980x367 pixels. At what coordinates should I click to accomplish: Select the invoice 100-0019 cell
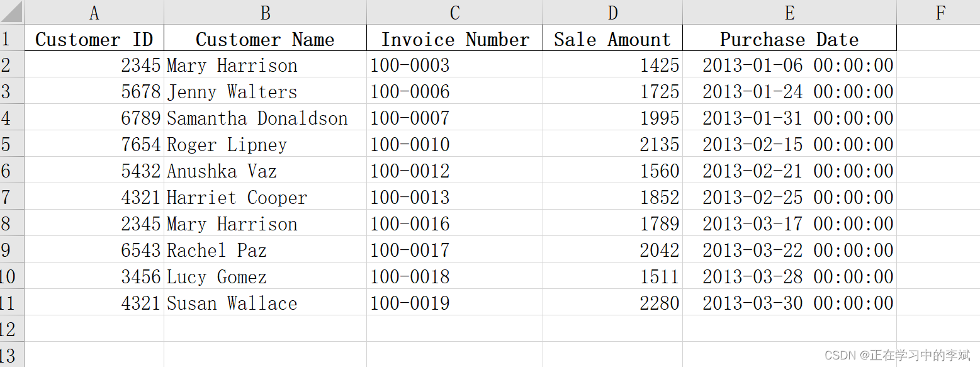tap(454, 303)
